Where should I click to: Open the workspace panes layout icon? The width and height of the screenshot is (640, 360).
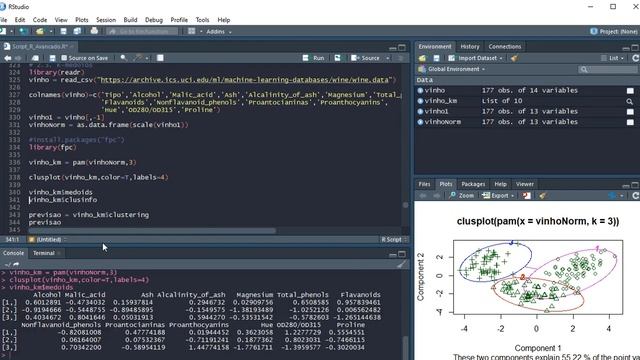click(191, 31)
